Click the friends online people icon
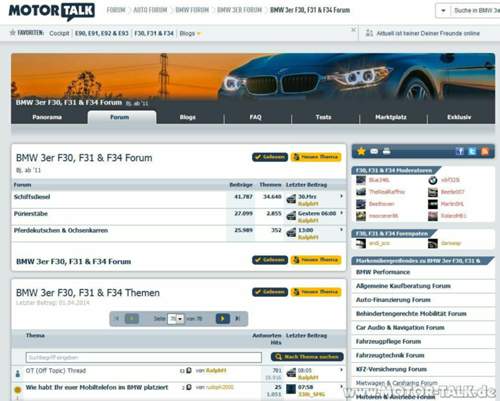The image size is (500, 401). pos(369,33)
